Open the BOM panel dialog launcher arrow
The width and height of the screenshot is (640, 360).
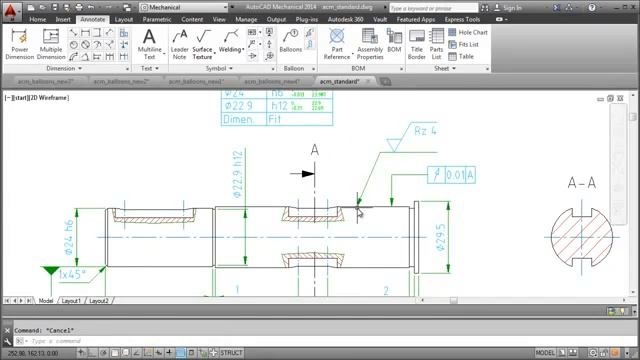[x=401, y=69]
